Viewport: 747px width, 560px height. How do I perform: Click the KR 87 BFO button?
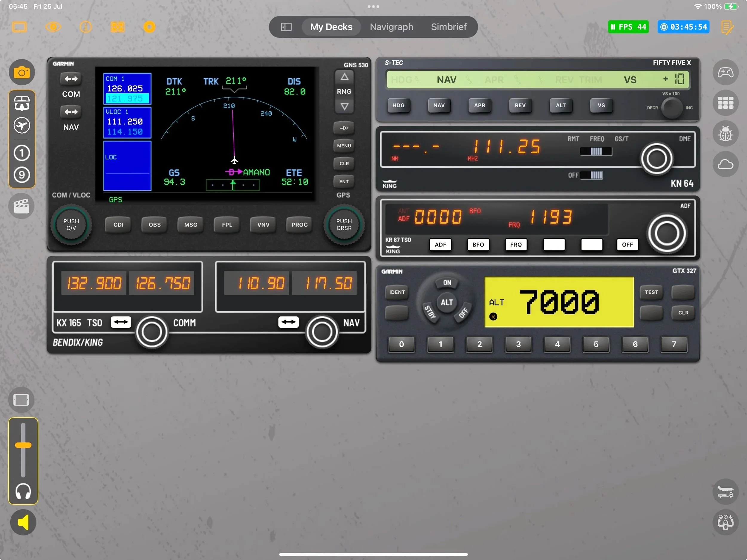pyautogui.click(x=478, y=245)
